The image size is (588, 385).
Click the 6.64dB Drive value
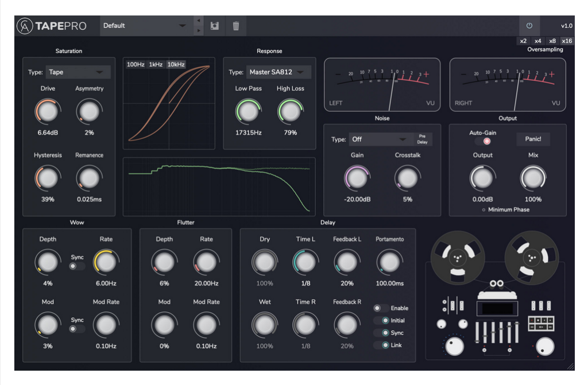[x=48, y=133]
